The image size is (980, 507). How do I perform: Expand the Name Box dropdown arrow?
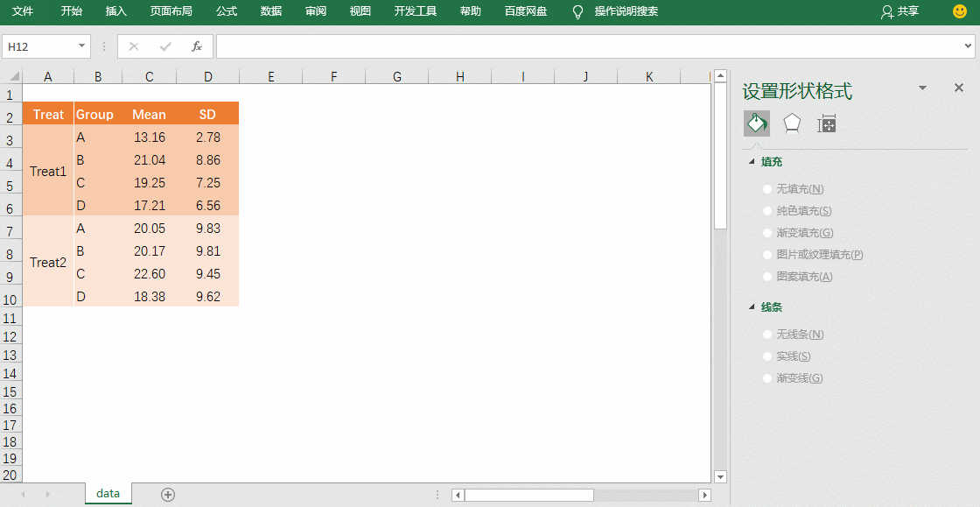[82, 46]
